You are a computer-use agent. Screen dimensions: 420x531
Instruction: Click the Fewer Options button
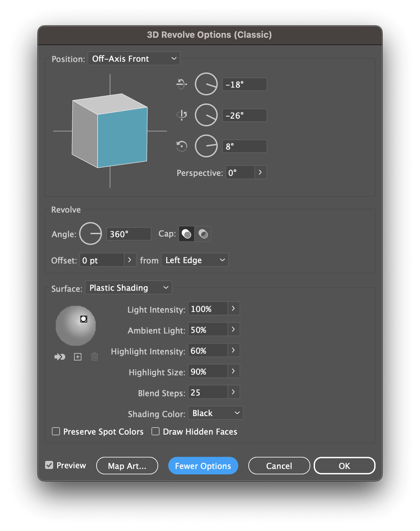203,465
